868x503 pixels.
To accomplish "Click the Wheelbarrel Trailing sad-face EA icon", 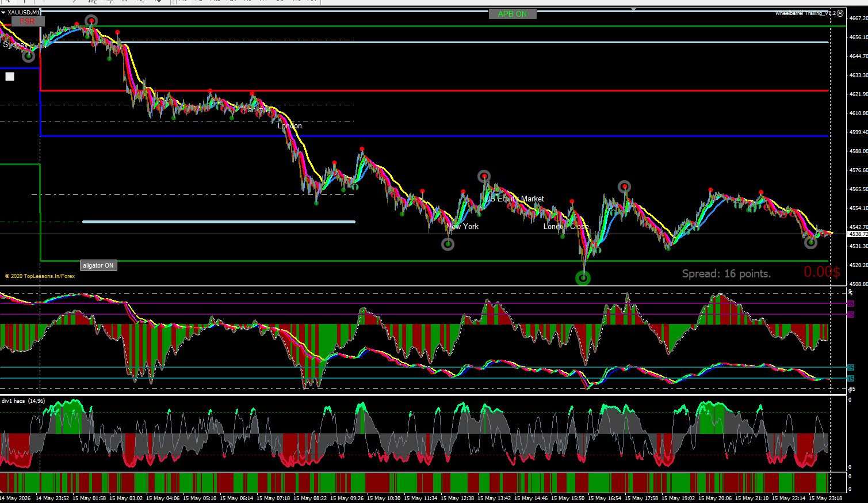I will [x=840, y=13].
